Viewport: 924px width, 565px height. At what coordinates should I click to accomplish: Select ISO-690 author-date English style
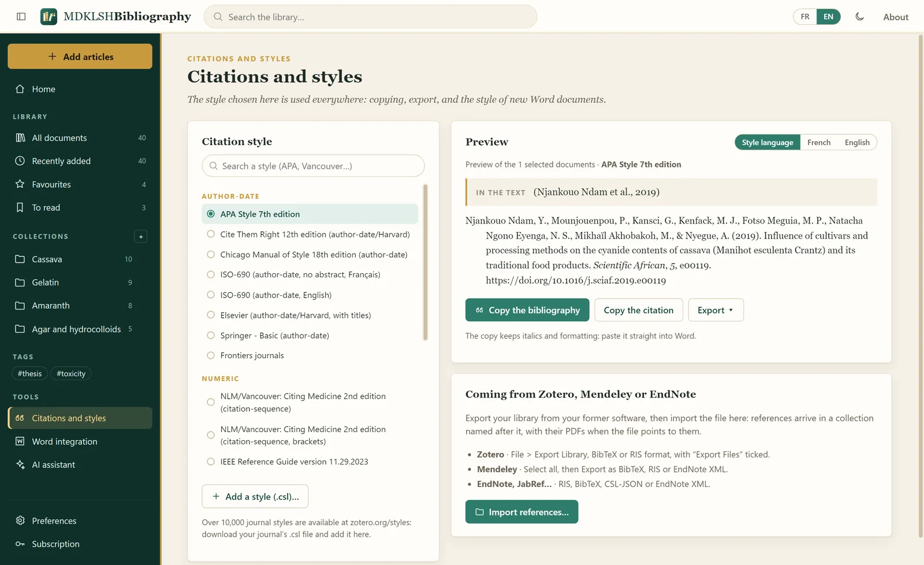(310, 295)
